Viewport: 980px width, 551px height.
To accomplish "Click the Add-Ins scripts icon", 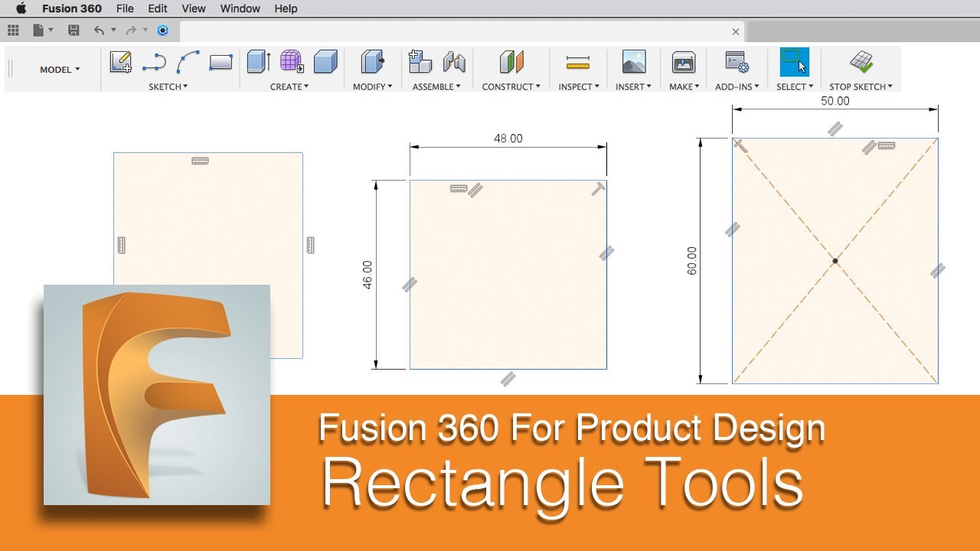I will [x=737, y=62].
